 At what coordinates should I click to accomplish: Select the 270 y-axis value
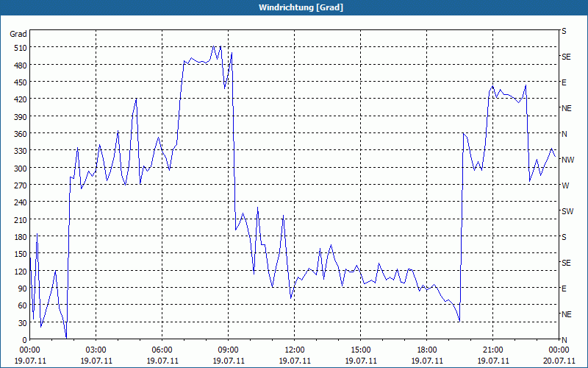tap(21, 185)
